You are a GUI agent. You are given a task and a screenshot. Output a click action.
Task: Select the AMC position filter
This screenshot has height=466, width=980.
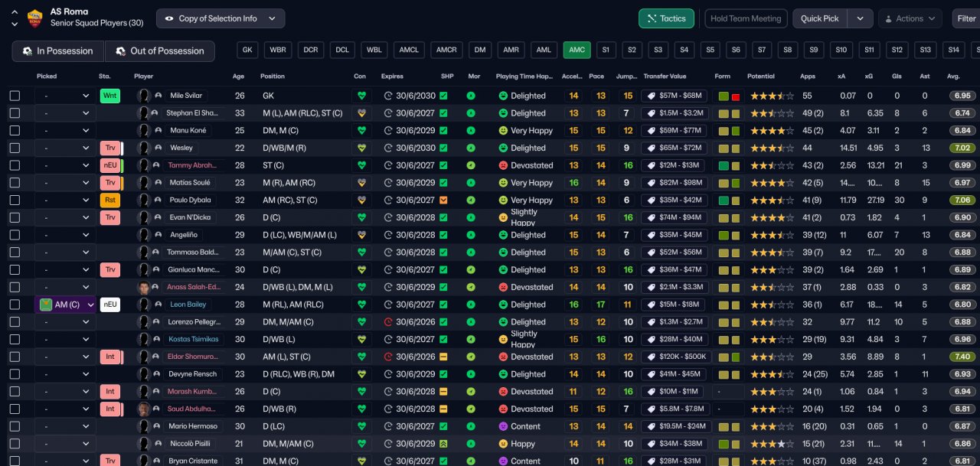577,50
